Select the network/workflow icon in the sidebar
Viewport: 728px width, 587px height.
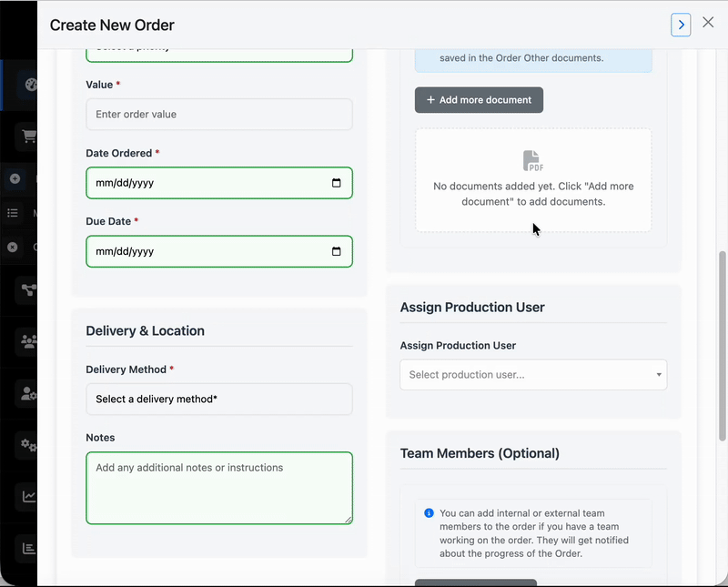[28, 289]
